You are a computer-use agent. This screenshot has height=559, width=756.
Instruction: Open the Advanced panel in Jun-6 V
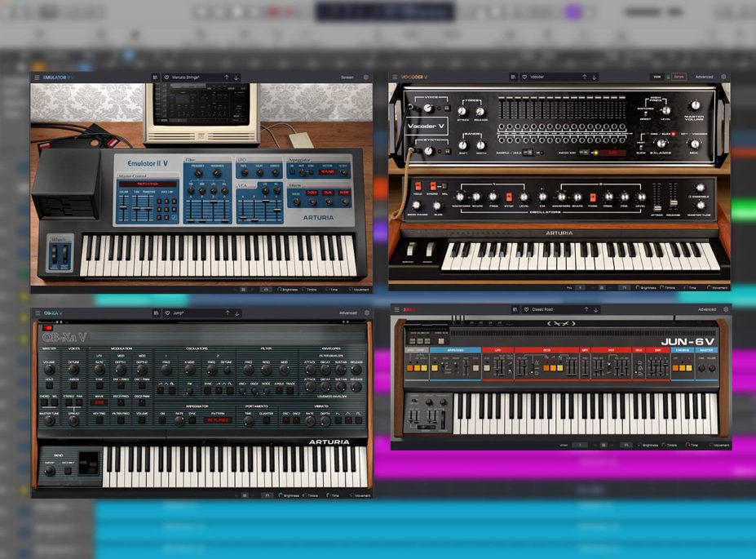(707, 309)
